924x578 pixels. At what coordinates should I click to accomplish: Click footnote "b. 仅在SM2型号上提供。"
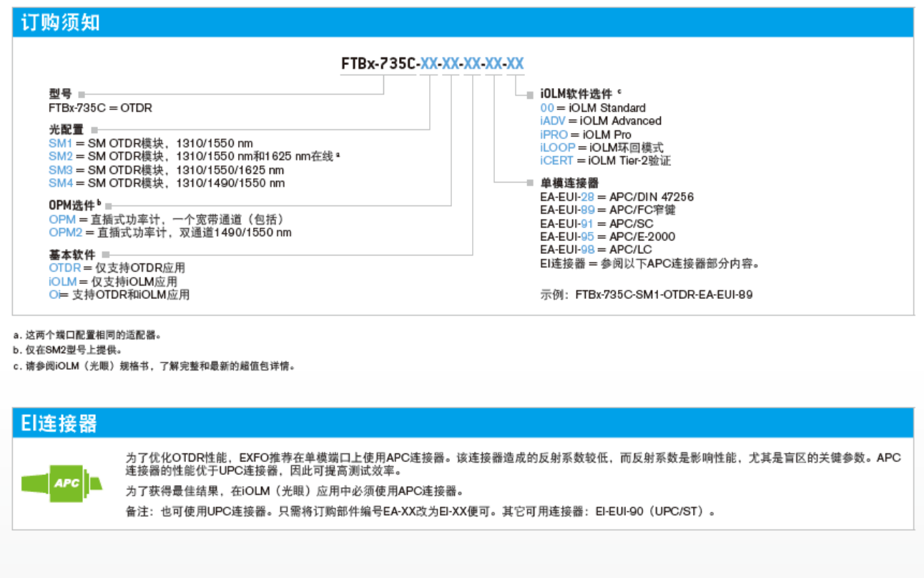click(68, 351)
